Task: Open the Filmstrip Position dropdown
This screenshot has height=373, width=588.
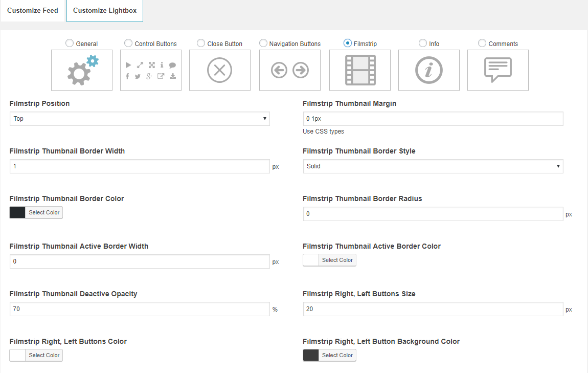Action: click(x=140, y=119)
